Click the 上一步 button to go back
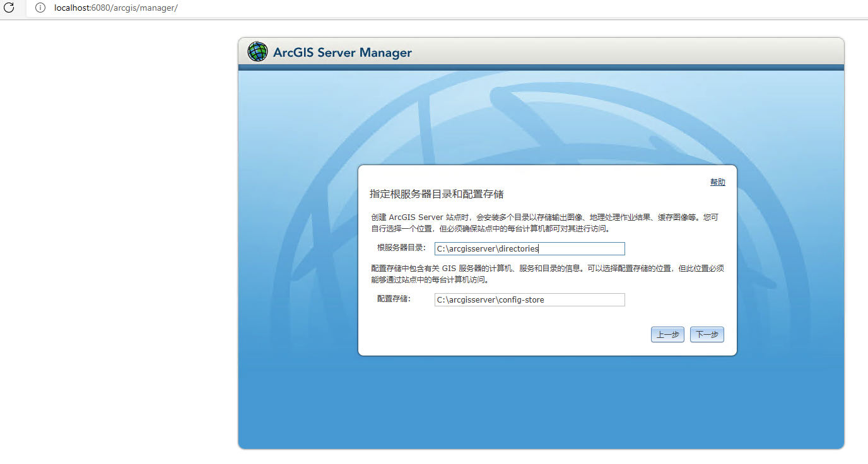 tap(667, 334)
